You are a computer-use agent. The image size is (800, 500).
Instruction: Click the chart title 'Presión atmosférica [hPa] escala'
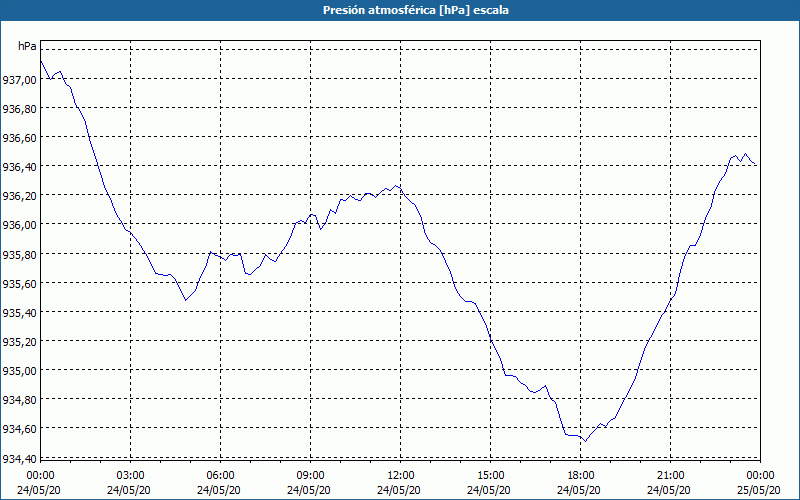[x=416, y=10]
